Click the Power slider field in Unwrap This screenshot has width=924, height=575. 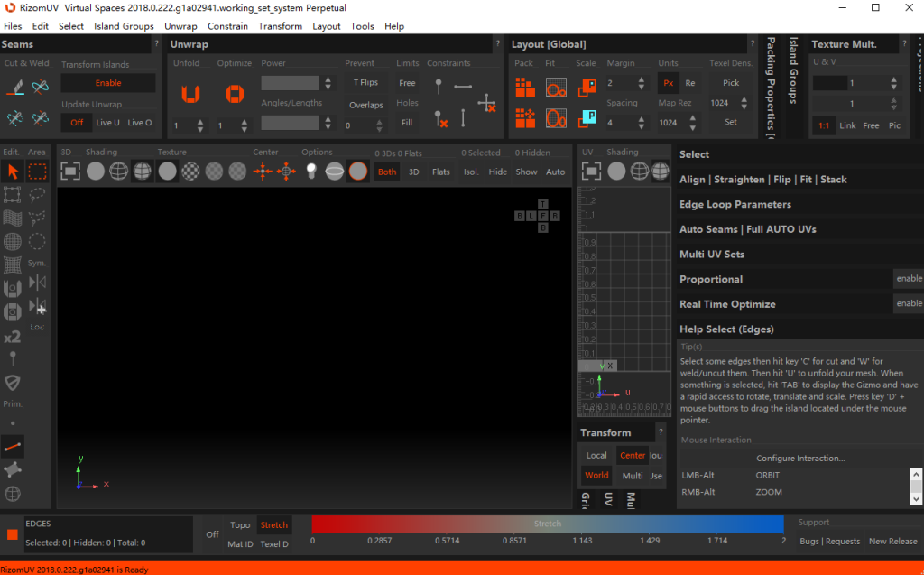coord(290,83)
